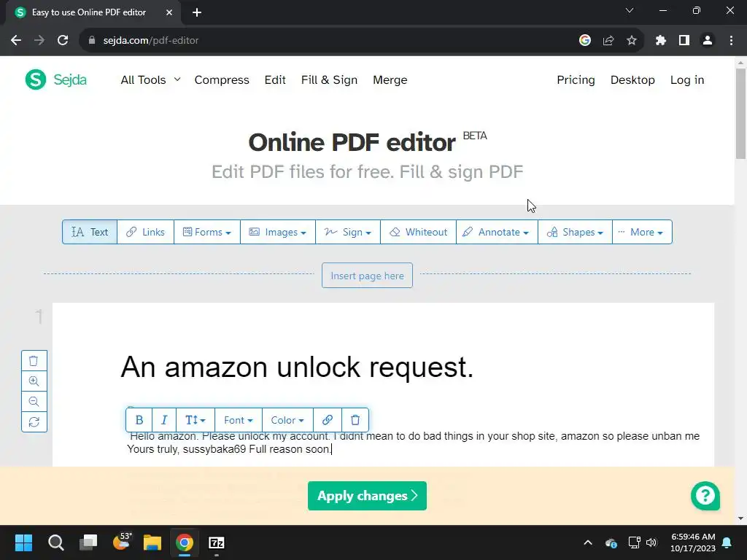
Task: Open the Shapes dropdown
Action: click(x=575, y=232)
